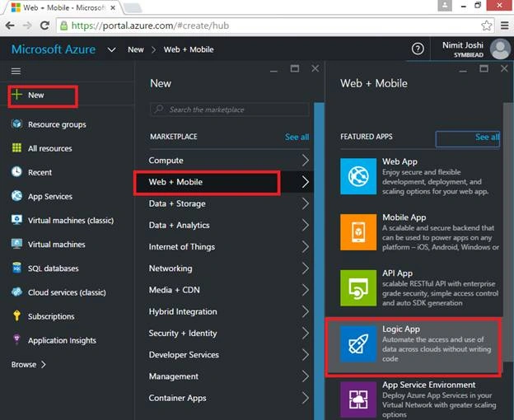Open the Web App title
514x420 pixels.
[x=400, y=161]
